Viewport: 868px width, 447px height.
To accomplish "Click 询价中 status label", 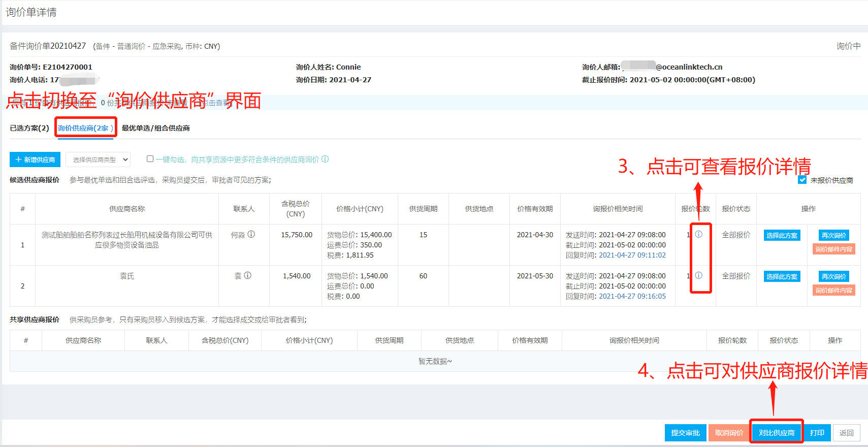I will pos(849,46).
